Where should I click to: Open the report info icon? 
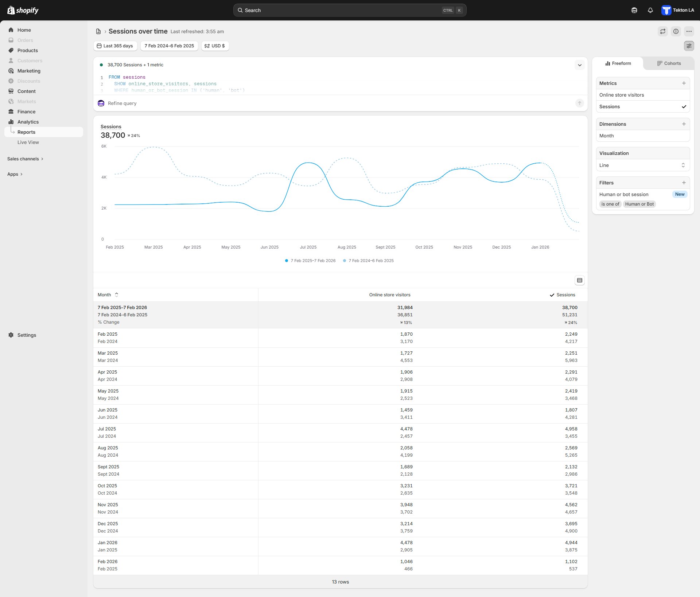point(676,31)
